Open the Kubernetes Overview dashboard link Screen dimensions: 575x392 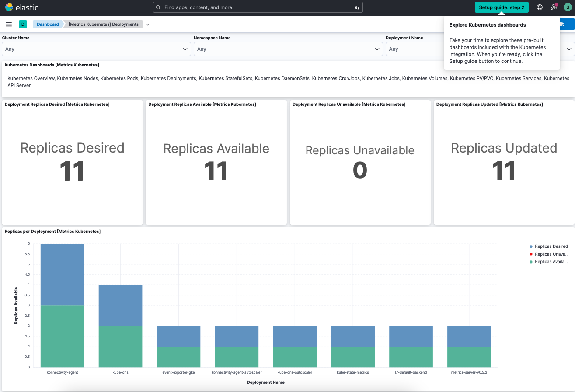click(x=31, y=78)
